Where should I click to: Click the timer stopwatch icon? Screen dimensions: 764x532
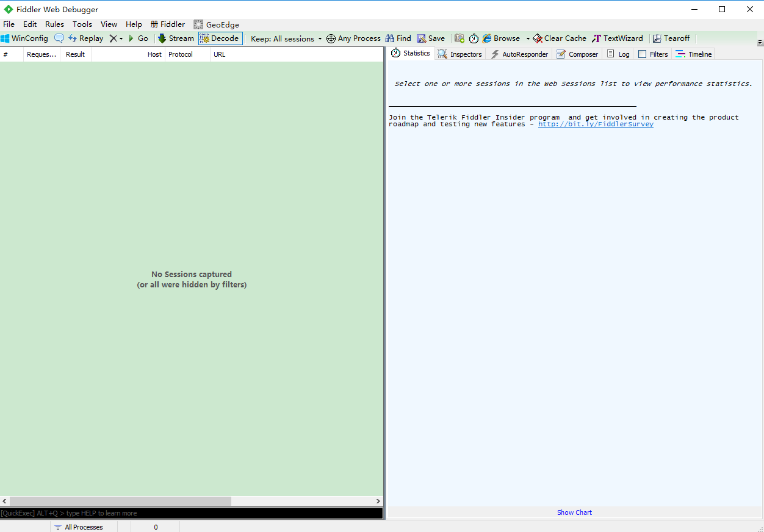tap(474, 38)
